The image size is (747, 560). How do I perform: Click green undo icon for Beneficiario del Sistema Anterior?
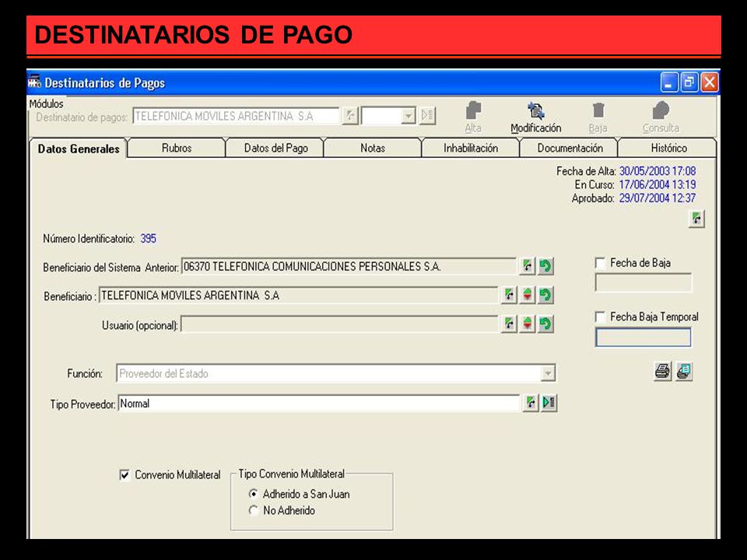point(545,266)
